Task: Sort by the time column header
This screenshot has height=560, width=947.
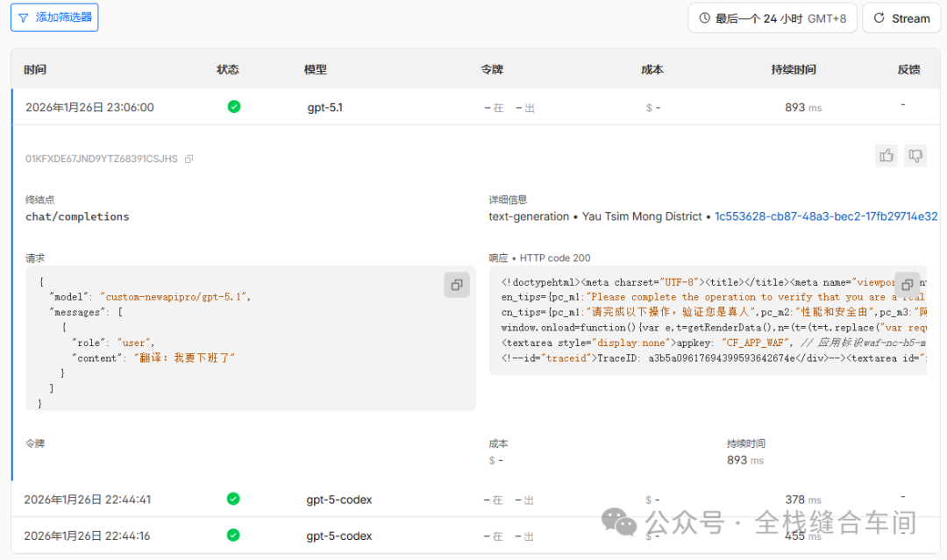Action: pos(36,70)
